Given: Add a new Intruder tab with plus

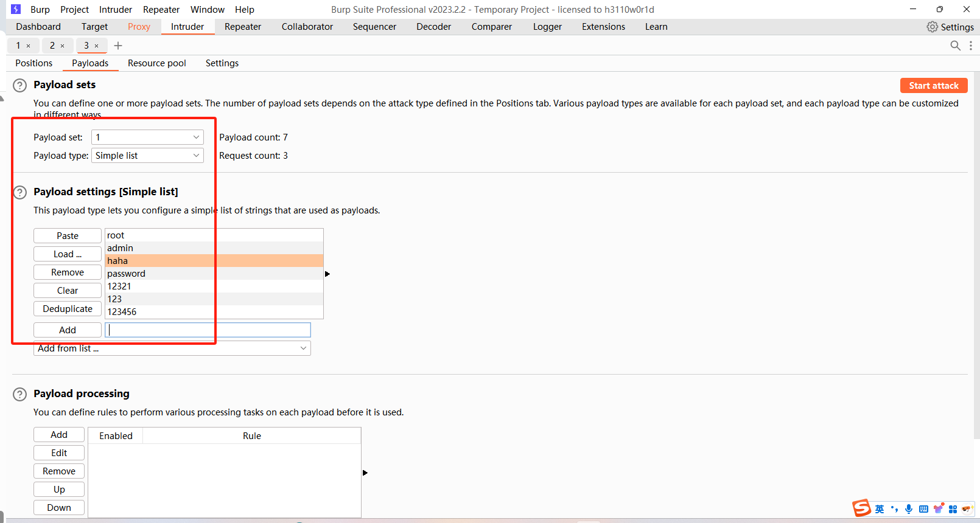Looking at the screenshot, I should pos(118,46).
